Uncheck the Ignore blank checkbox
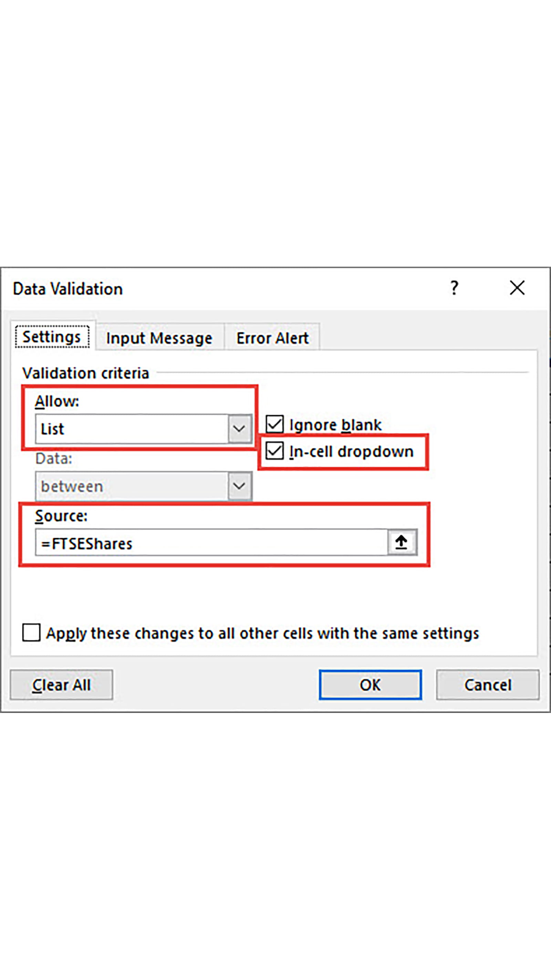The width and height of the screenshot is (551, 980). point(274,424)
